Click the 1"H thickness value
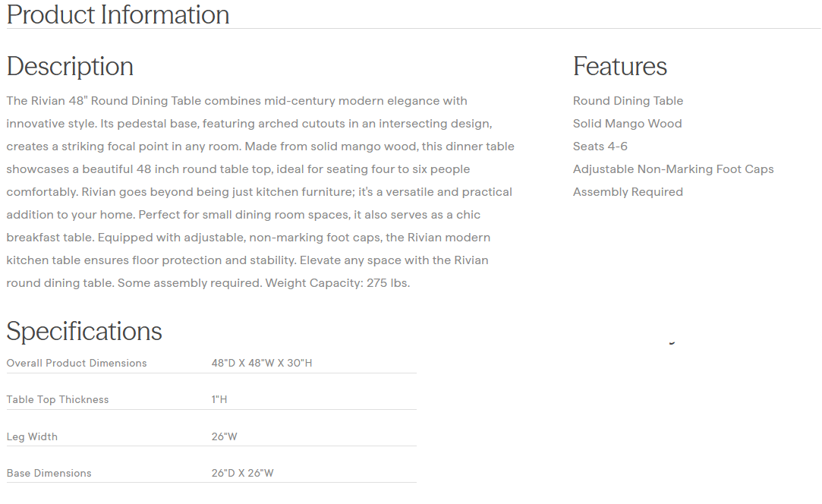 coord(219,400)
